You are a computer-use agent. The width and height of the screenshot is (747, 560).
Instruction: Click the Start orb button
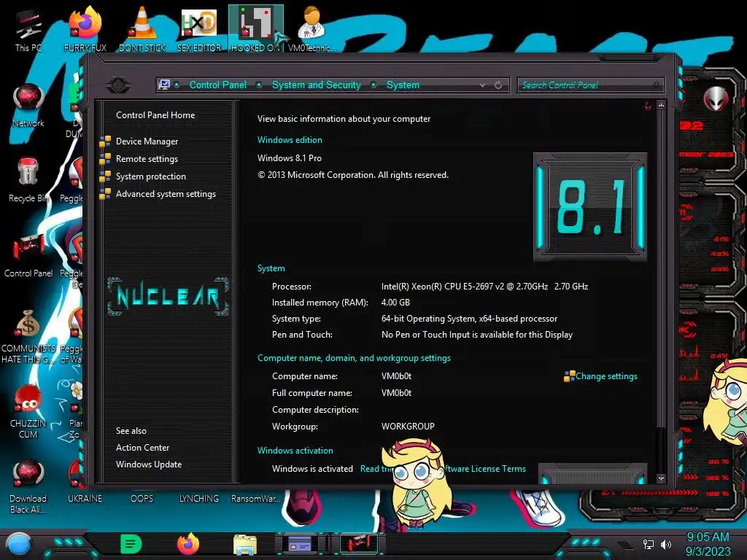point(18,545)
